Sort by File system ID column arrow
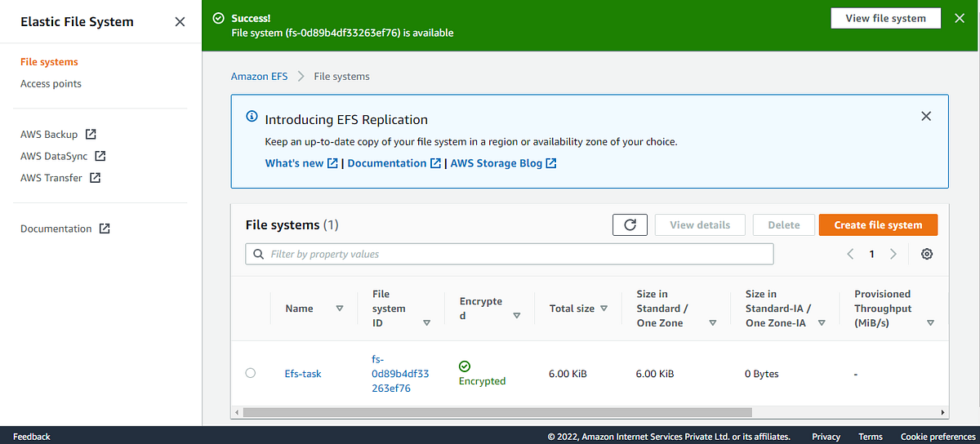The image size is (980, 444). point(426,323)
